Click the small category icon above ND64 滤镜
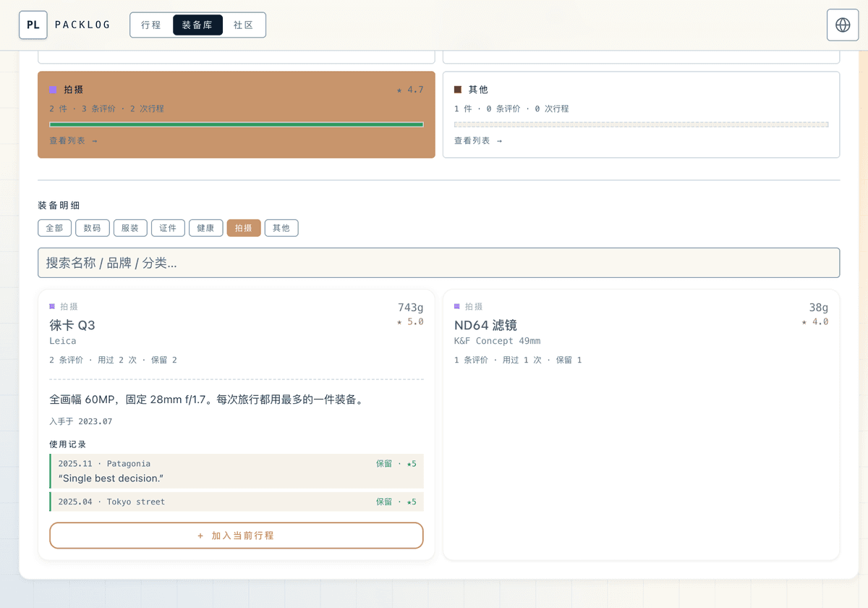This screenshot has width=868, height=608. coord(457,306)
